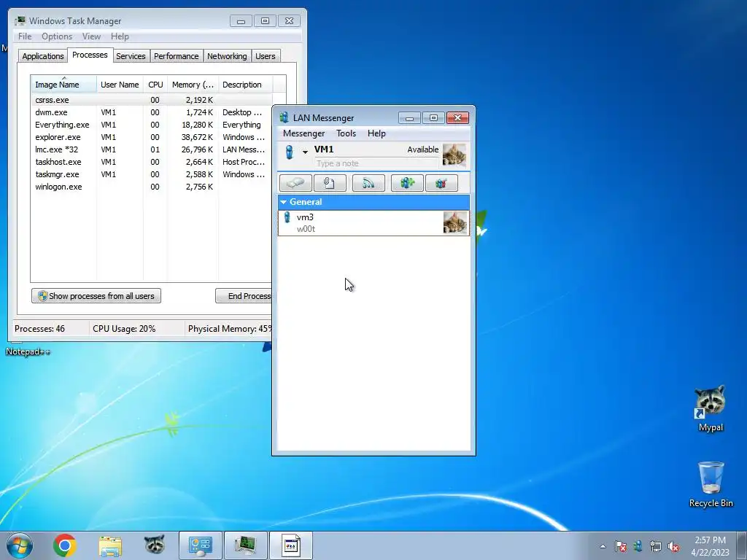Screen dimensions: 747x560
Task: Switch to the Applications tab
Action: (x=43, y=56)
